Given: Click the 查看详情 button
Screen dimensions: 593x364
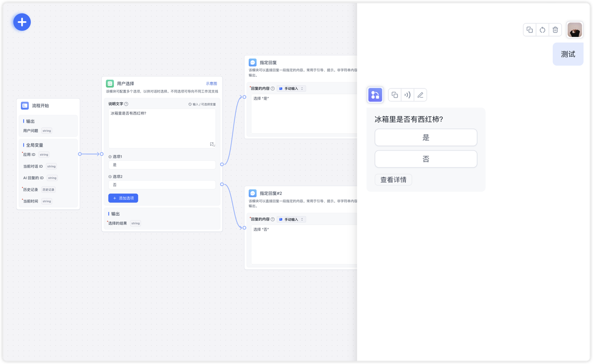Looking at the screenshot, I should (x=393, y=180).
